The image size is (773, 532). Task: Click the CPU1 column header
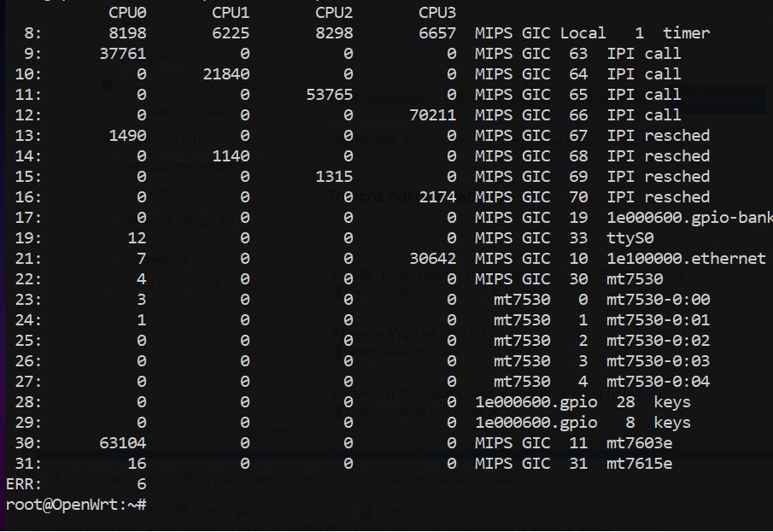231,13
